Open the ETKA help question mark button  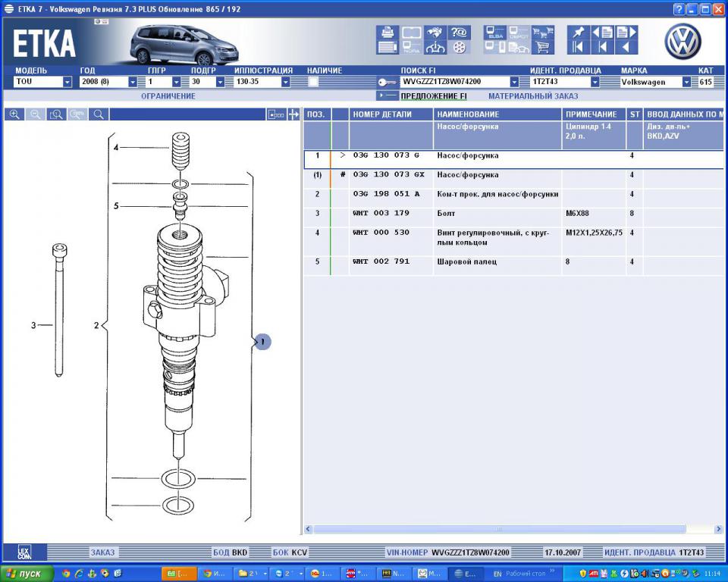coord(678,9)
